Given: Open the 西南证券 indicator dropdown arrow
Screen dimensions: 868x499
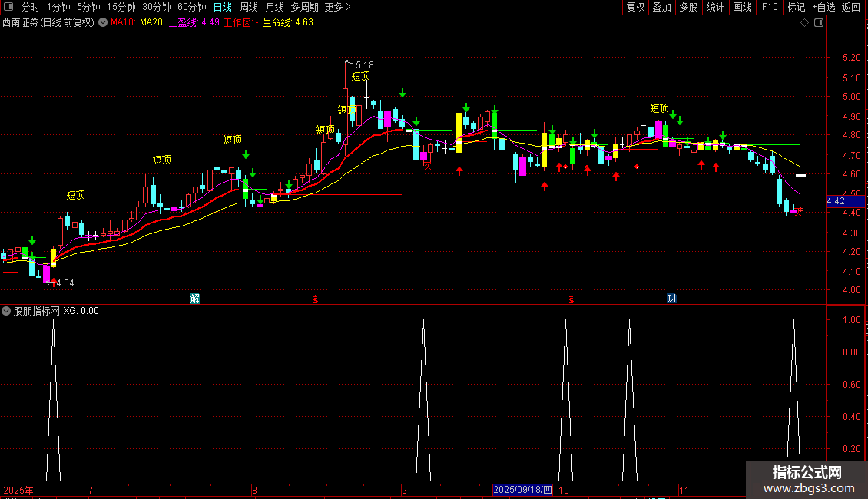Looking at the screenshot, I should tap(103, 23).
